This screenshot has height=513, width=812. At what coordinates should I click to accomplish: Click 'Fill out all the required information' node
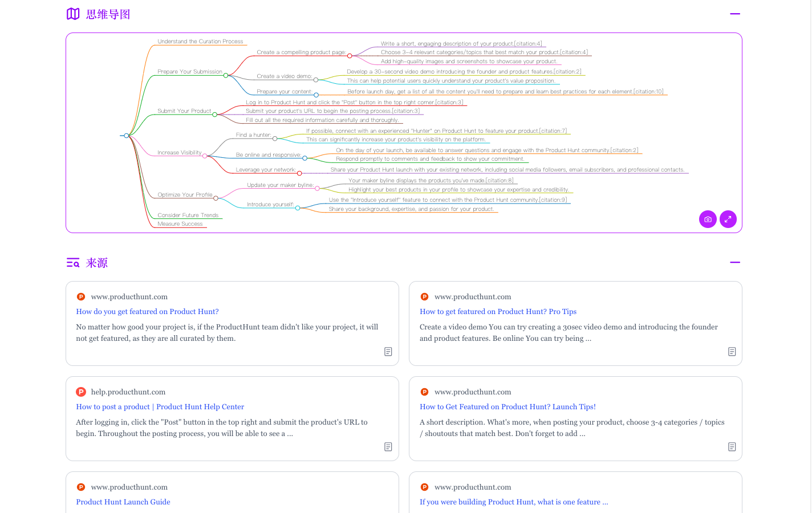(x=322, y=120)
